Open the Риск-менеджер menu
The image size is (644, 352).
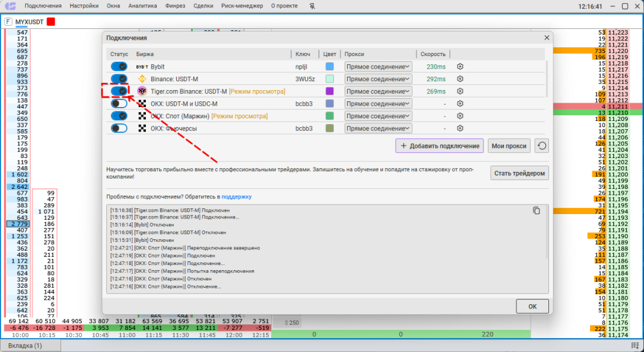tap(242, 6)
